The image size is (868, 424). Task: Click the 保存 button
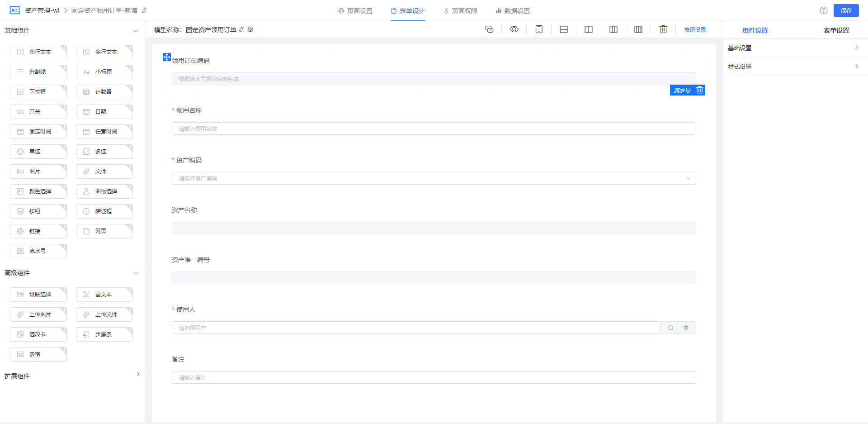846,10
